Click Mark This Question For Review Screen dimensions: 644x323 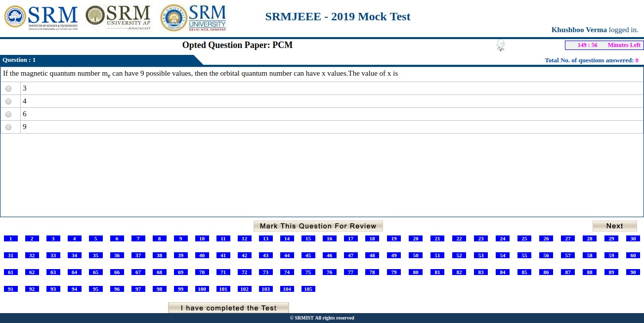(318, 226)
